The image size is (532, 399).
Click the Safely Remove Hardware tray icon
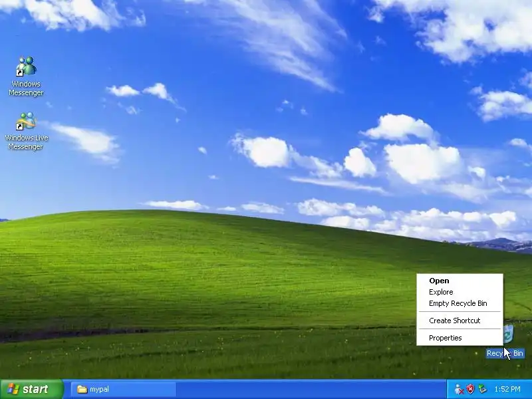482,389
